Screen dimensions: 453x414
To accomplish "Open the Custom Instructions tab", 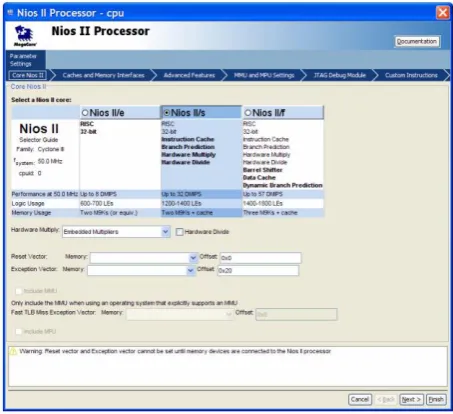I will point(411,75).
